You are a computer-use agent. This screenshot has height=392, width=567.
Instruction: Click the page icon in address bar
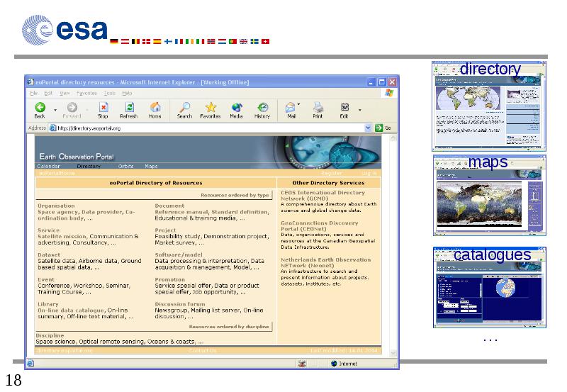52,128
